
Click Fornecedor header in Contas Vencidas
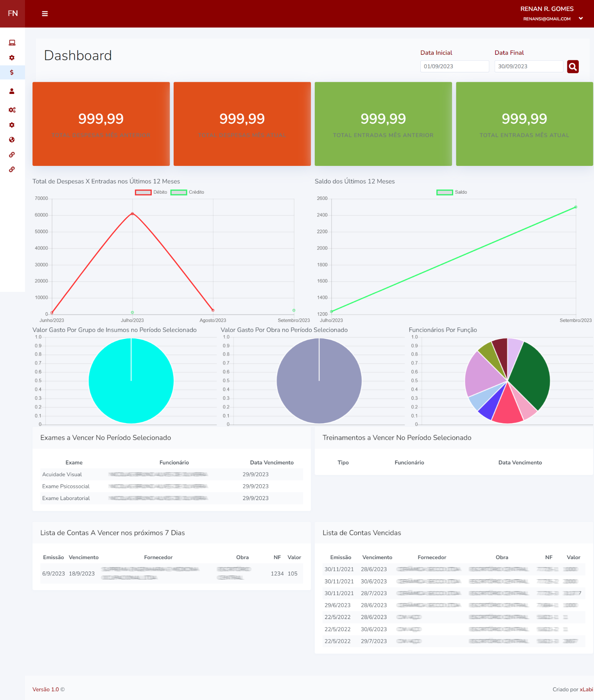tap(432, 557)
